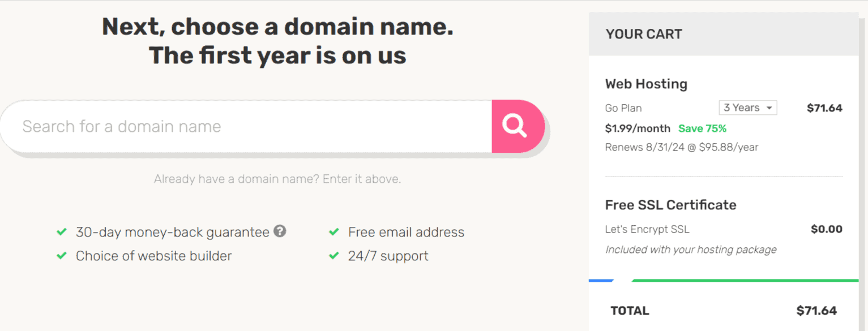Image resolution: width=868 pixels, height=331 pixels.
Task: Select the Web Hosting cart item heading
Action: pos(646,84)
